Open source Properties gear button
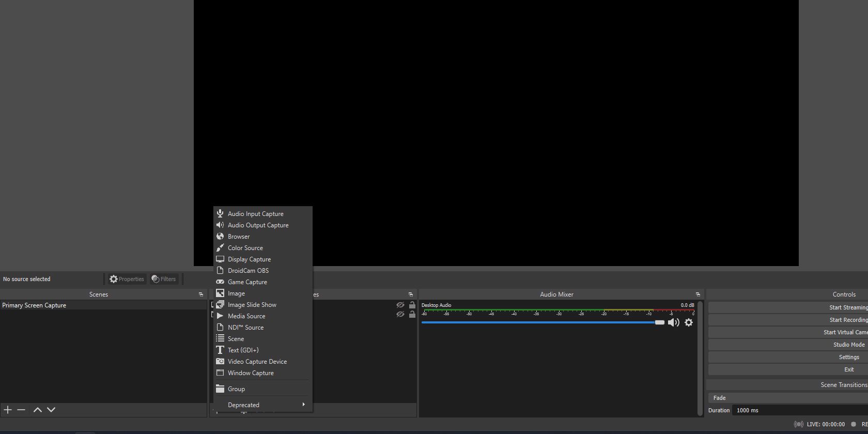868x434 pixels. [127, 279]
